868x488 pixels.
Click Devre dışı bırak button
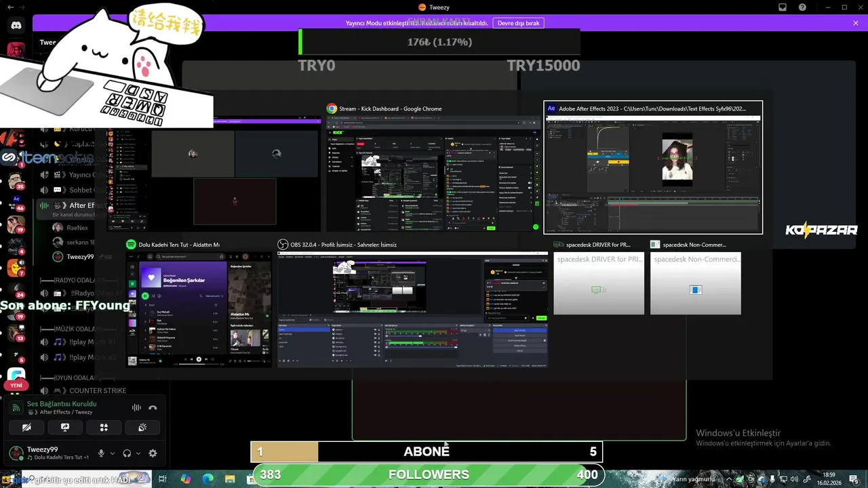(x=518, y=23)
